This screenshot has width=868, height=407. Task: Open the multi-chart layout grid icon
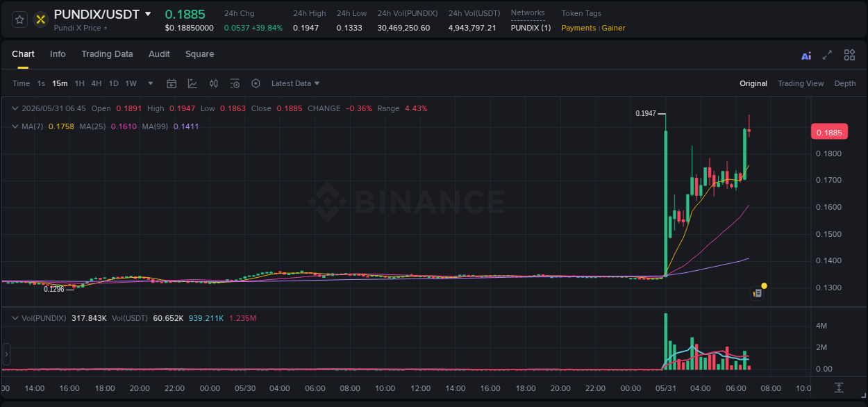[849, 55]
